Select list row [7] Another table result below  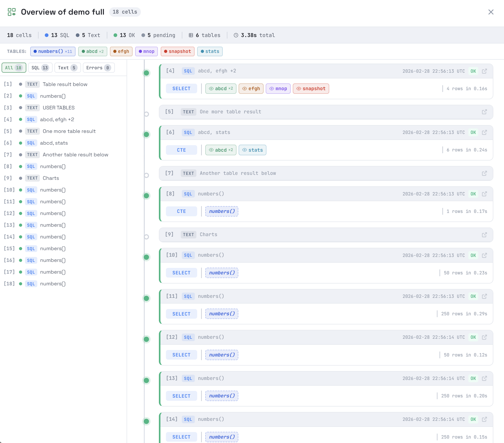tap(63, 155)
